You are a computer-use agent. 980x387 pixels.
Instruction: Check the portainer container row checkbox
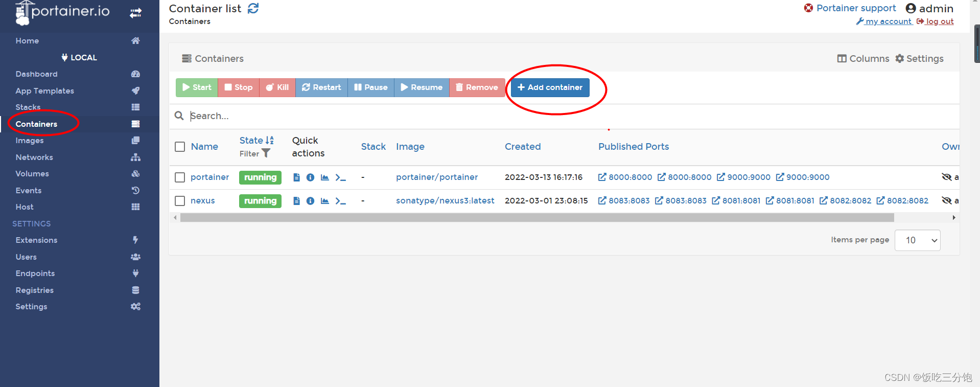(180, 177)
